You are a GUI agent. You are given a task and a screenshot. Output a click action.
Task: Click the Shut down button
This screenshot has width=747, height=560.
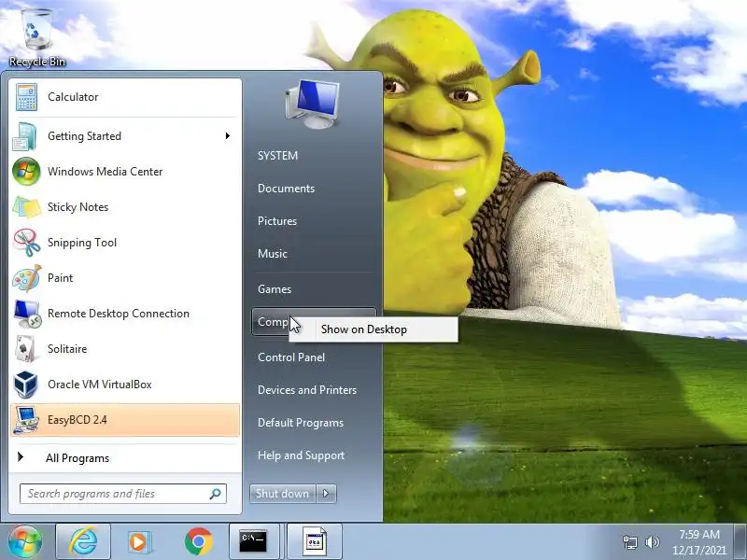(x=283, y=494)
